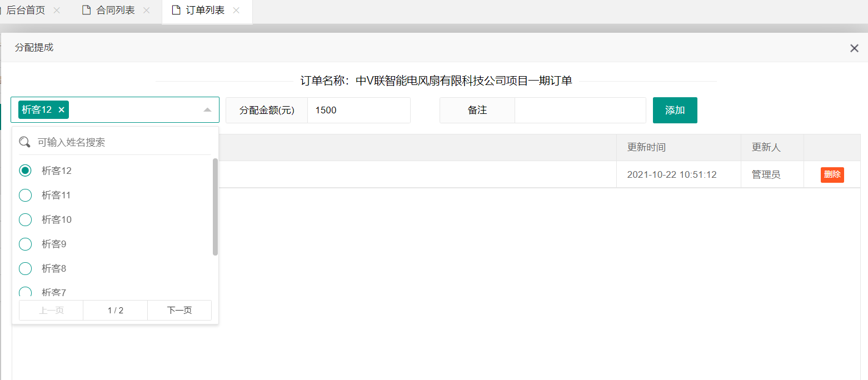868x380 pixels.
Task: Click the document icon on 合同列表 tab
Action: coord(86,11)
